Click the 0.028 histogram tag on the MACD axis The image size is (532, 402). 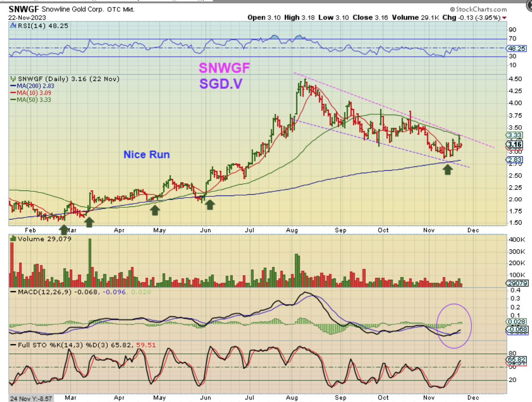516,322
